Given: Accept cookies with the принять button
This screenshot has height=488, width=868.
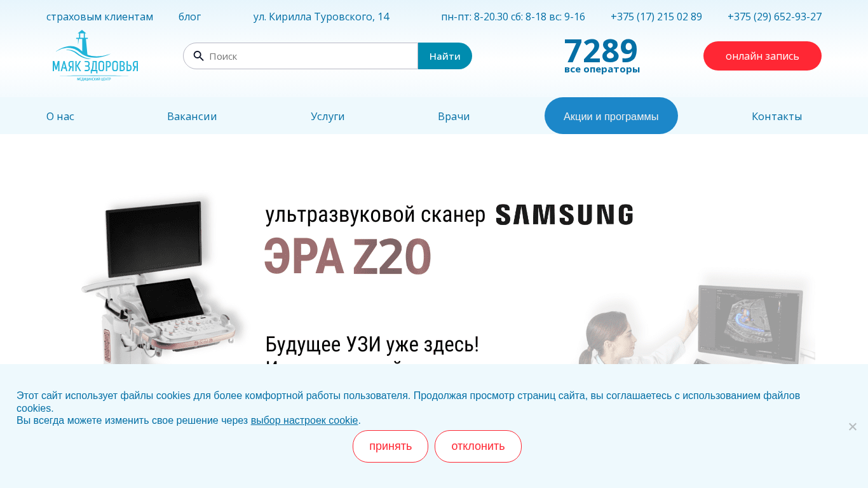Looking at the screenshot, I should point(390,446).
